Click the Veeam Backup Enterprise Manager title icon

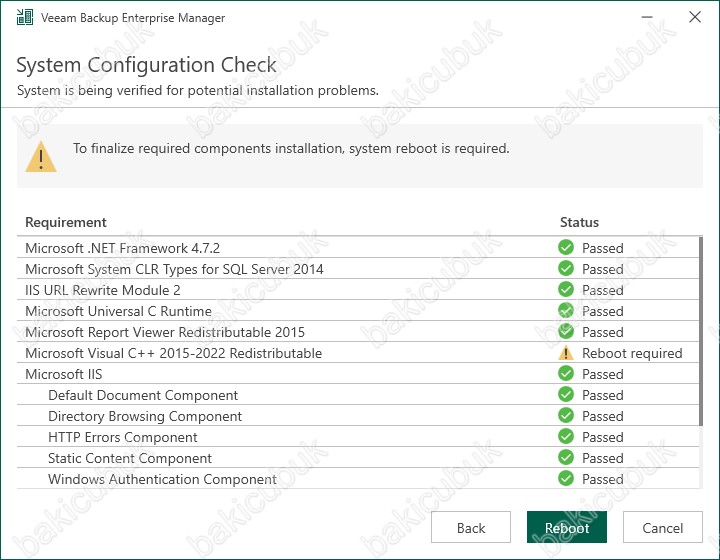25,17
